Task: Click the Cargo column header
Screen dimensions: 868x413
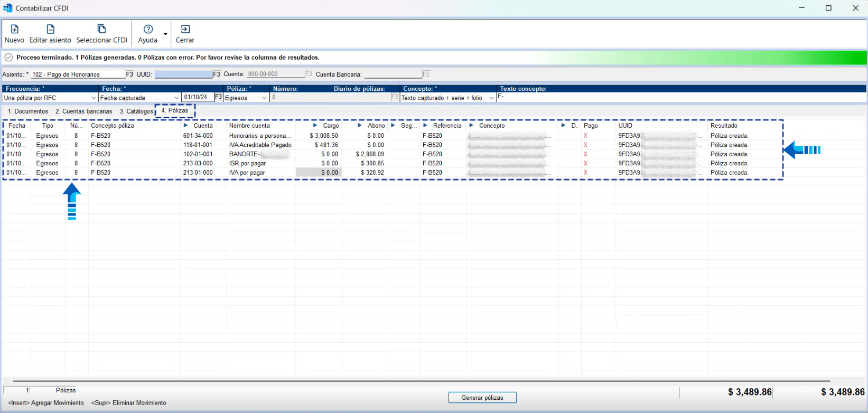Action: 331,126
